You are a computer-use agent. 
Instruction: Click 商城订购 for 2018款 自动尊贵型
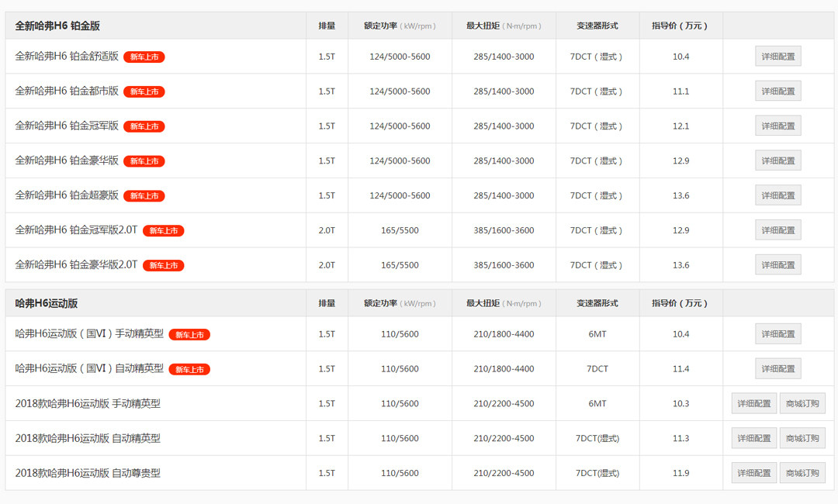pos(802,473)
